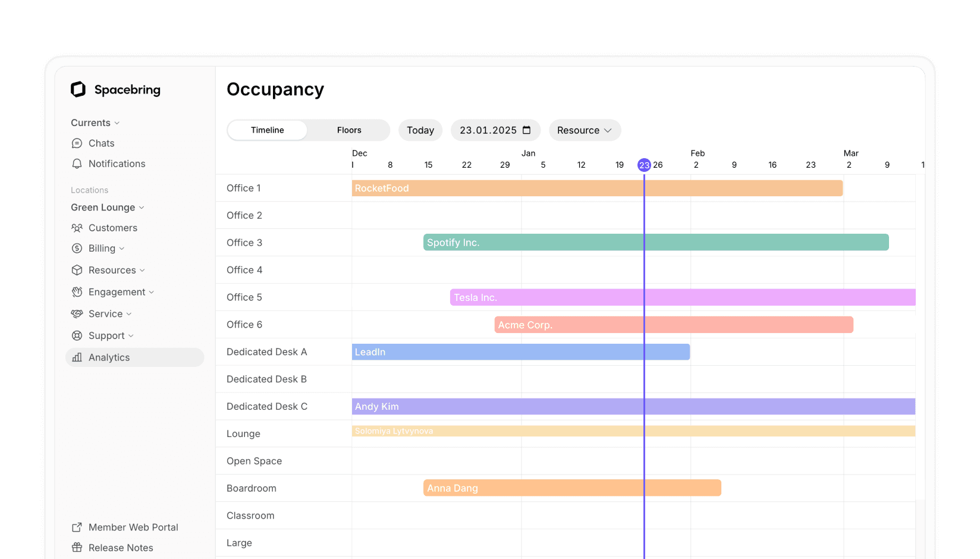Click the Today button
The height and width of the screenshot is (559, 980).
click(x=420, y=130)
